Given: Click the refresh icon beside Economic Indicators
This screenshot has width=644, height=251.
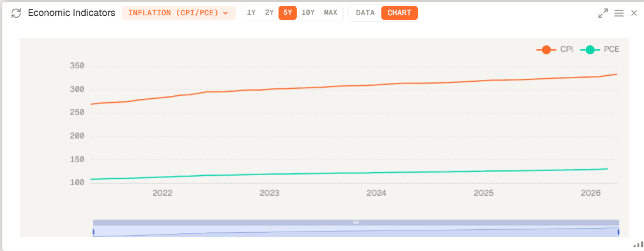Looking at the screenshot, I should (x=16, y=13).
